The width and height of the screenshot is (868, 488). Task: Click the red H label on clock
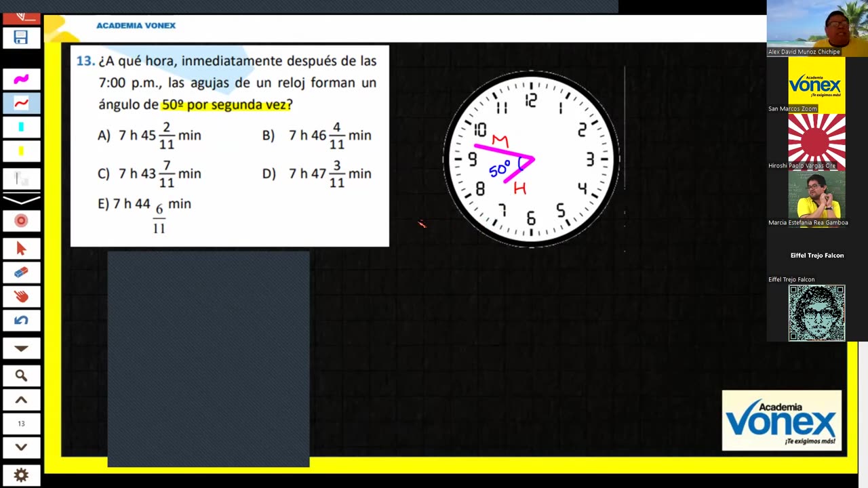[x=520, y=188]
